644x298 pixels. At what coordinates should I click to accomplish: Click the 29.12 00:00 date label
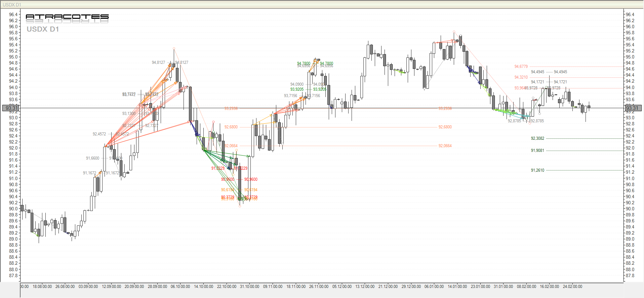pos(411,287)
